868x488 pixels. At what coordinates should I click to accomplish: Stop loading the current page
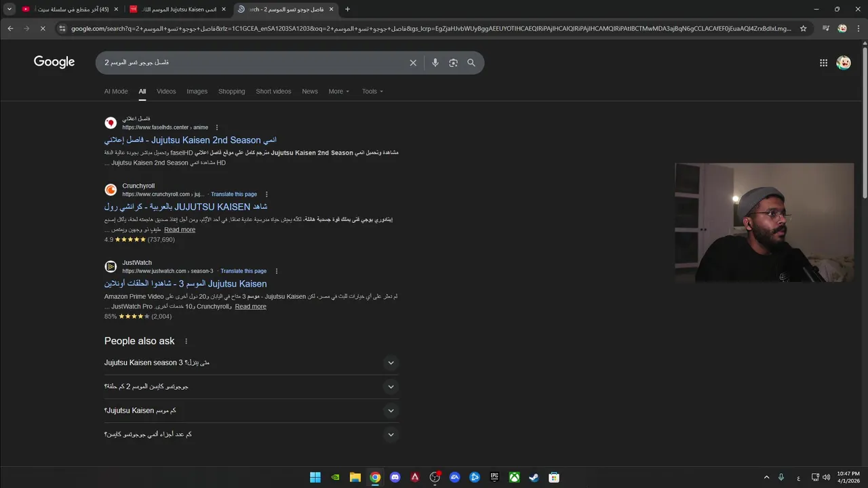pyautogui.click(x=43, y=28)
